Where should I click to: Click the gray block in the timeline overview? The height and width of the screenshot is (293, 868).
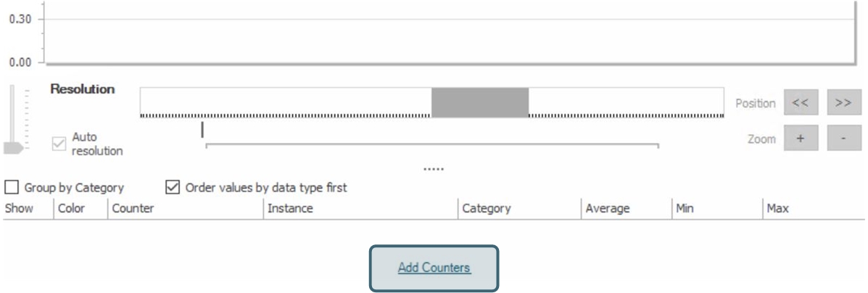[480, 102]
